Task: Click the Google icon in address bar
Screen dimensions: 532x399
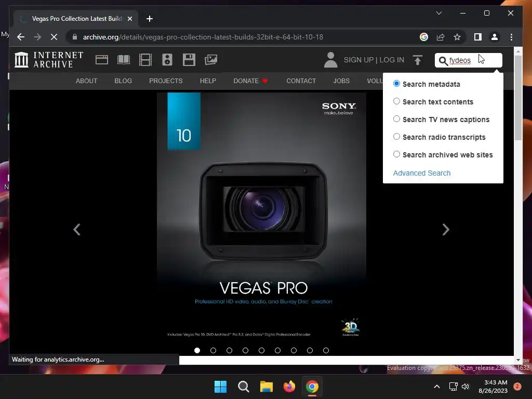Action: 424,37
